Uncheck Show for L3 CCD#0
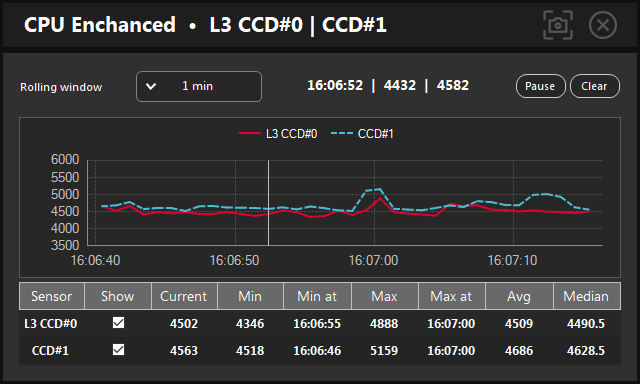Screen dimensions: 640x384 [118, 323]
